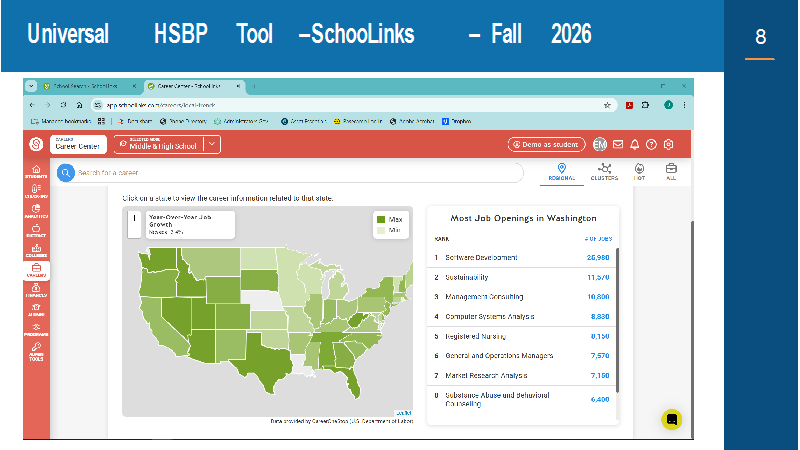
Task: Open the Programs section in sidebar
Action: [x=36, y=330]
